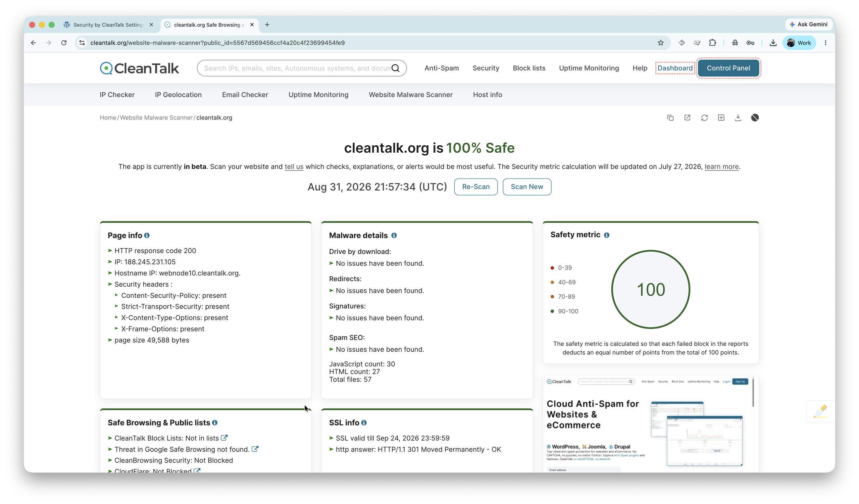Screen dimensions: 859x504
Task: Open the Control Panel button
Action: click(728, 68)
